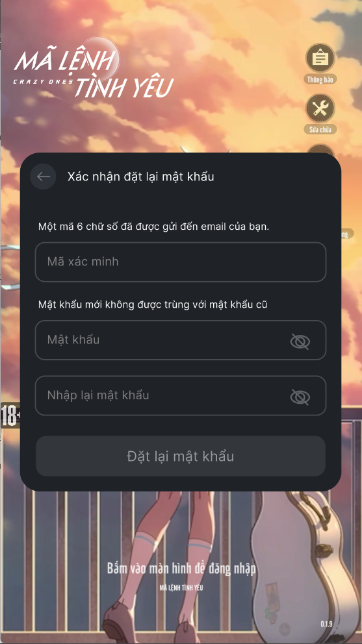362x644 pixels.
Task: Go back using the left arrow button
Action: click(x=43, y=177)
